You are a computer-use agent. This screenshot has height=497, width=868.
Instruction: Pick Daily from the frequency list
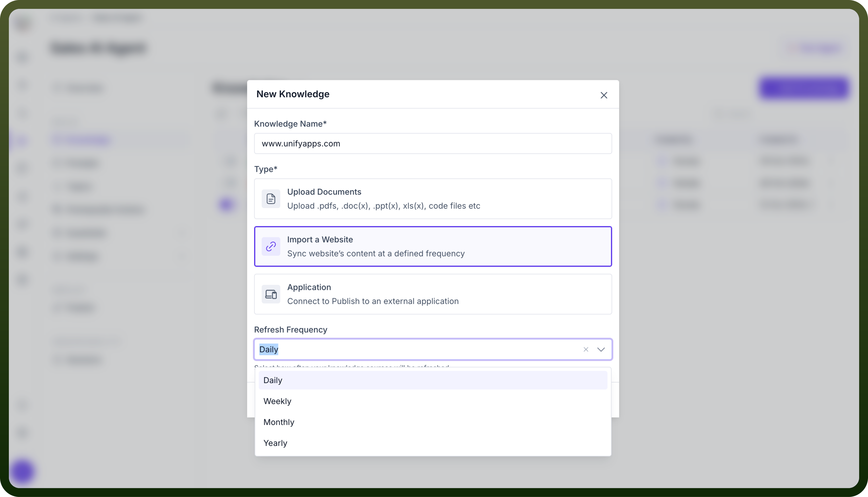pyautogui.click(x=433, y=380)
